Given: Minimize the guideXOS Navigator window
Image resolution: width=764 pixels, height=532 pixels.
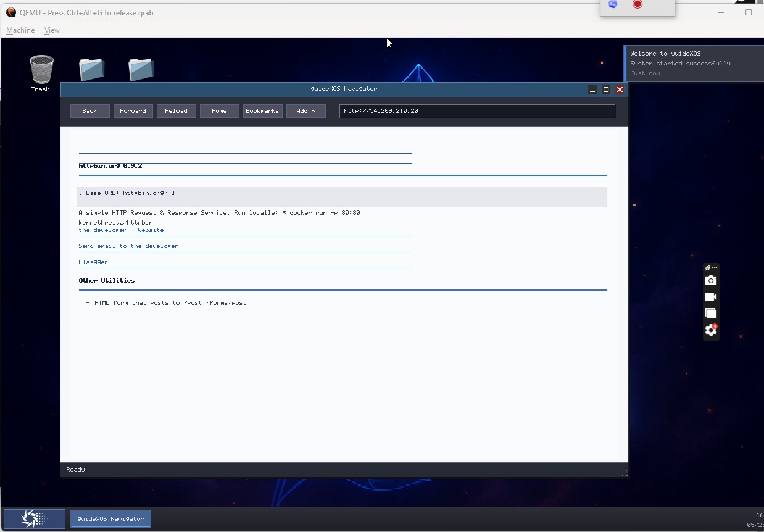Looking at the screenshot, I should pyautogui.click(x=592, y=89).
